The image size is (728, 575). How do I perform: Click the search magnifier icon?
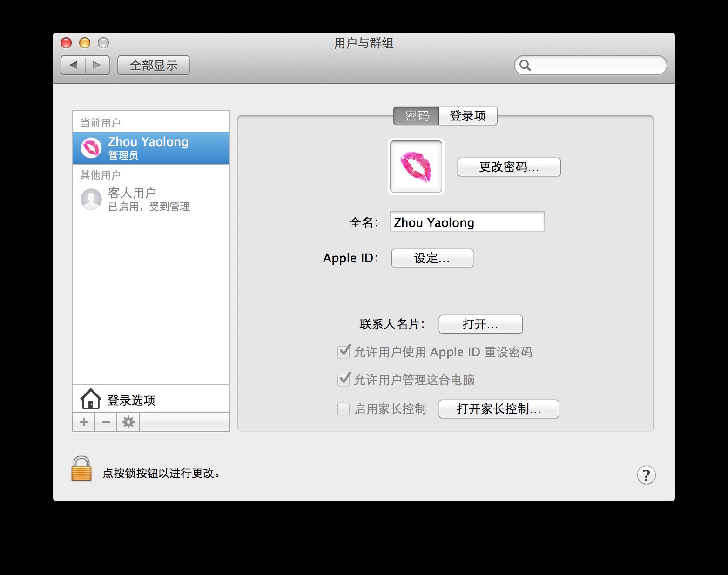point(525,66)
